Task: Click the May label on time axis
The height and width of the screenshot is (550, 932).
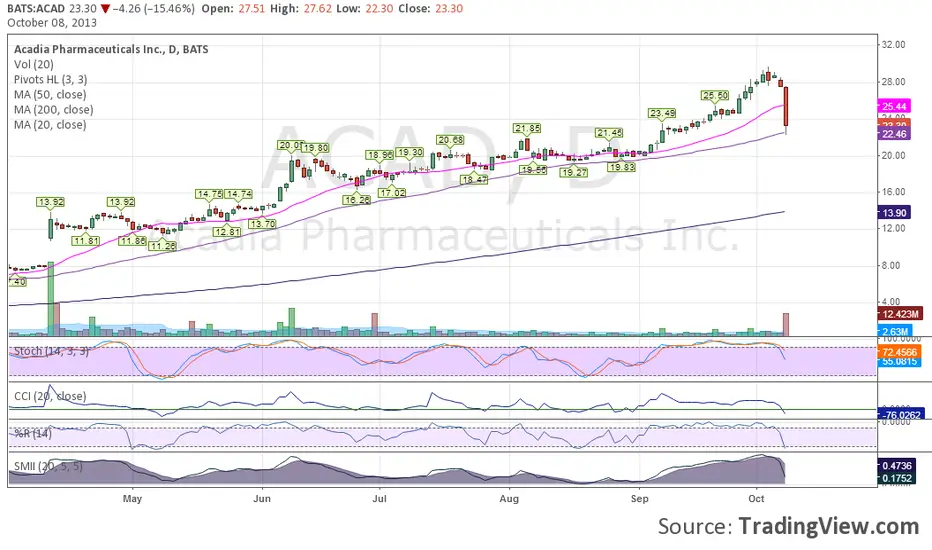Action: pyautogui.click(x=133, y=499)
